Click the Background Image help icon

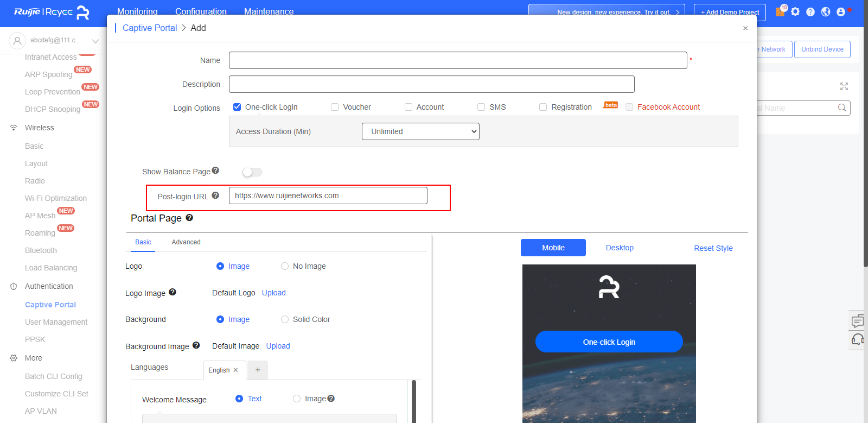point(196,345)
